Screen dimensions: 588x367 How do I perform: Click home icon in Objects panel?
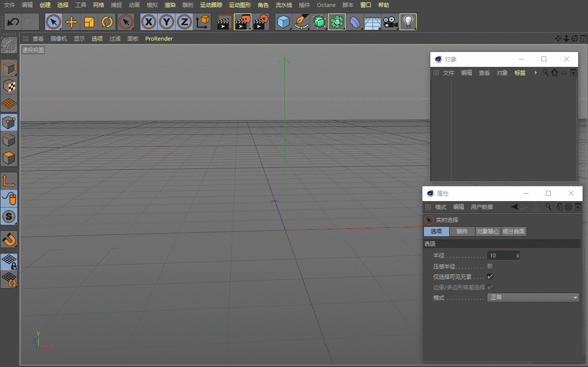pos(555,73)
